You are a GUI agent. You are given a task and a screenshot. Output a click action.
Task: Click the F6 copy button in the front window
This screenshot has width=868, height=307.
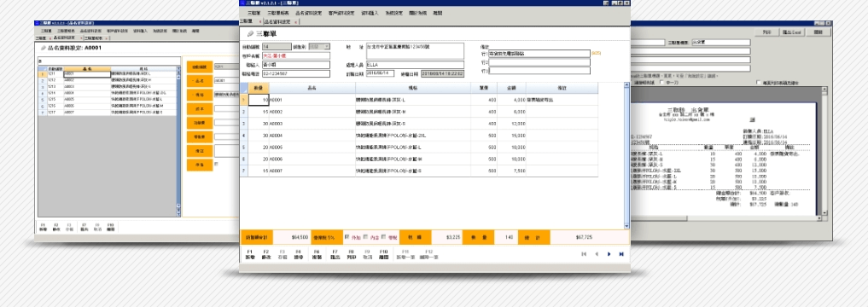point(317,254)
